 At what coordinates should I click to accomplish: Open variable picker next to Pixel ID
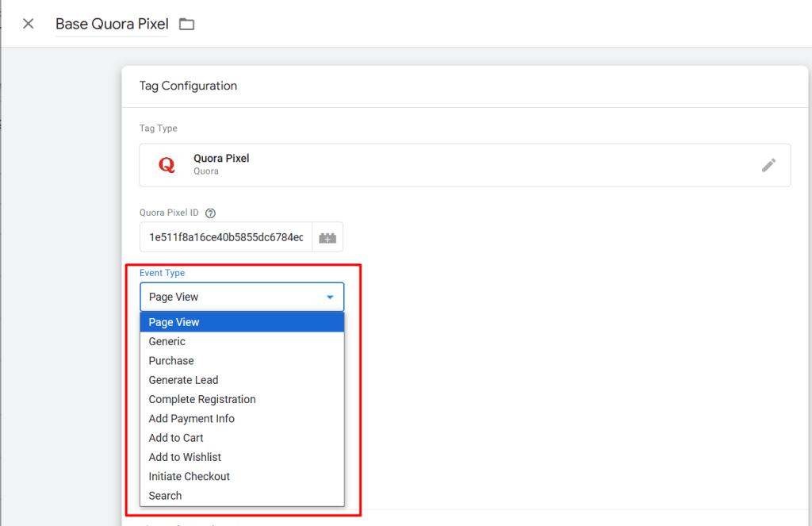pos(327,237)
